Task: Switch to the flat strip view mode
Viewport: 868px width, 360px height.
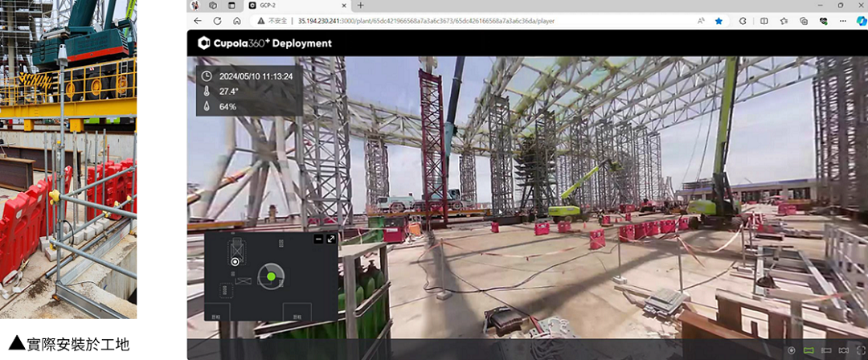Action: (x=826, y=350)
